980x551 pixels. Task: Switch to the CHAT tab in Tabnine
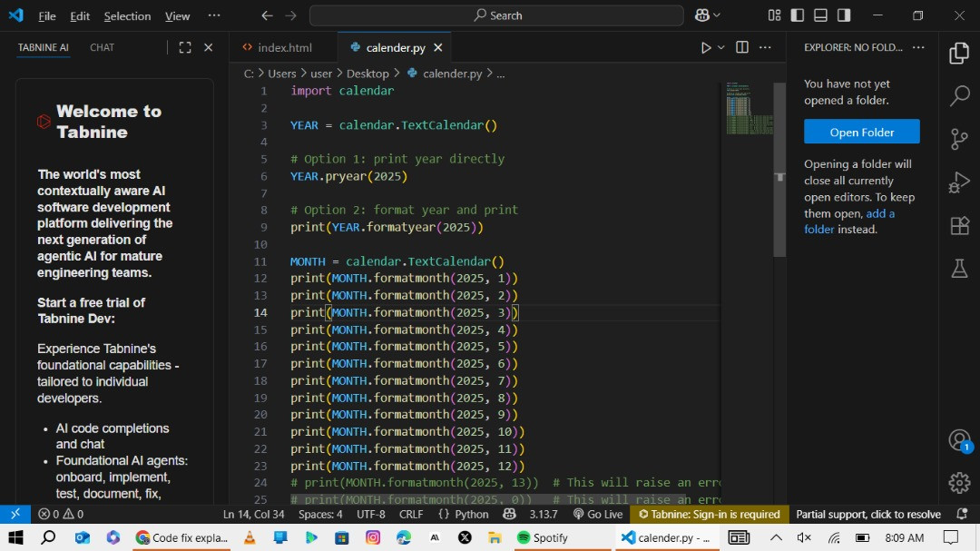pos(102,47)
